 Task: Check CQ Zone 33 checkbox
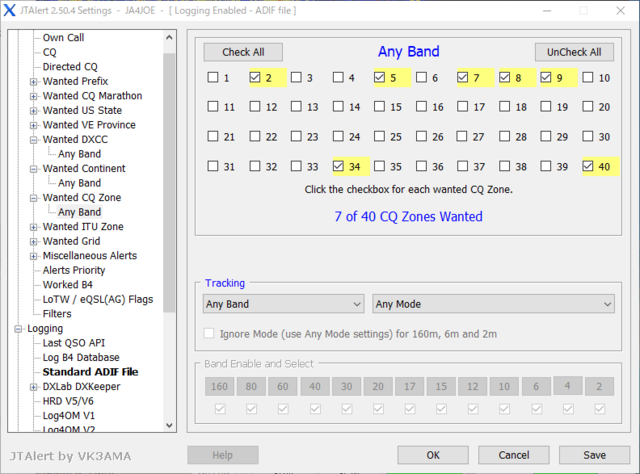[x=296, y=166]
